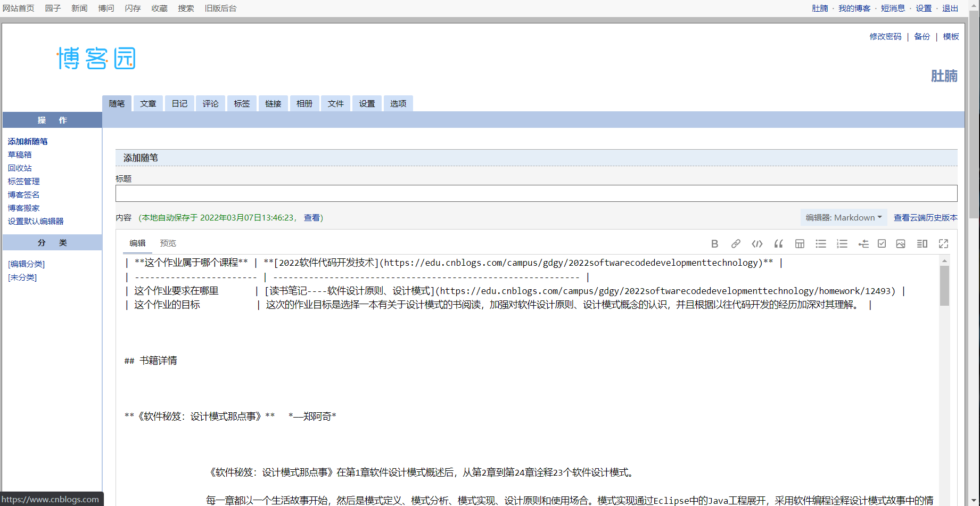Click 查看 next to the autosave message
The height and width of the screenshot is (506, 980).
312,217
